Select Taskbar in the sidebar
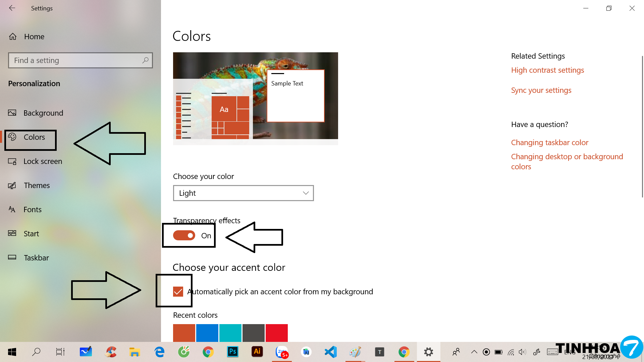 click(36, 258)
